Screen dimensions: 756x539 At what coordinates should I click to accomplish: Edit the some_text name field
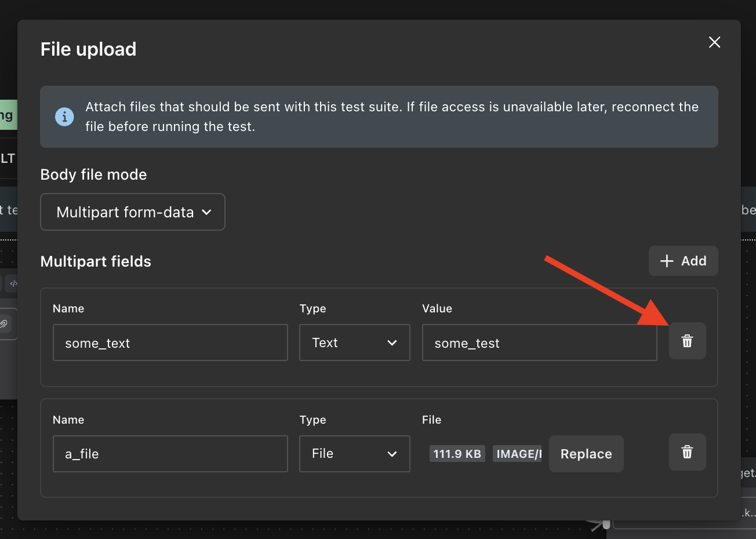[170, 343]
